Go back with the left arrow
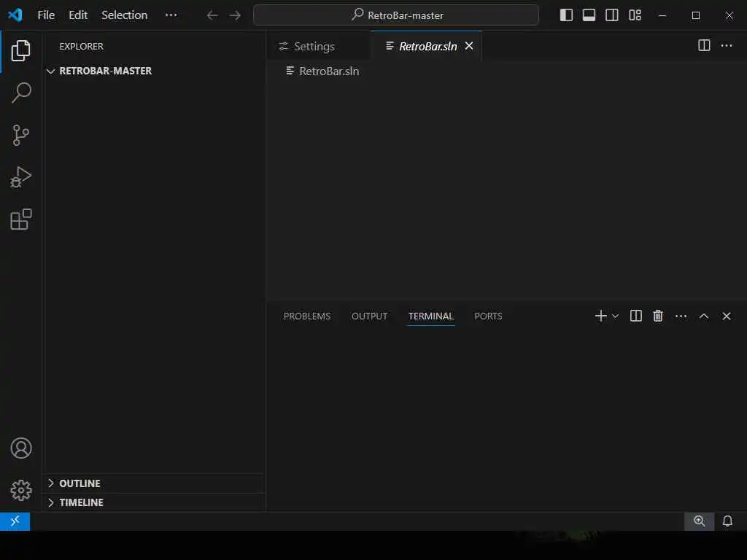This screenshot has width=747, height=560. tap(212, 15)
